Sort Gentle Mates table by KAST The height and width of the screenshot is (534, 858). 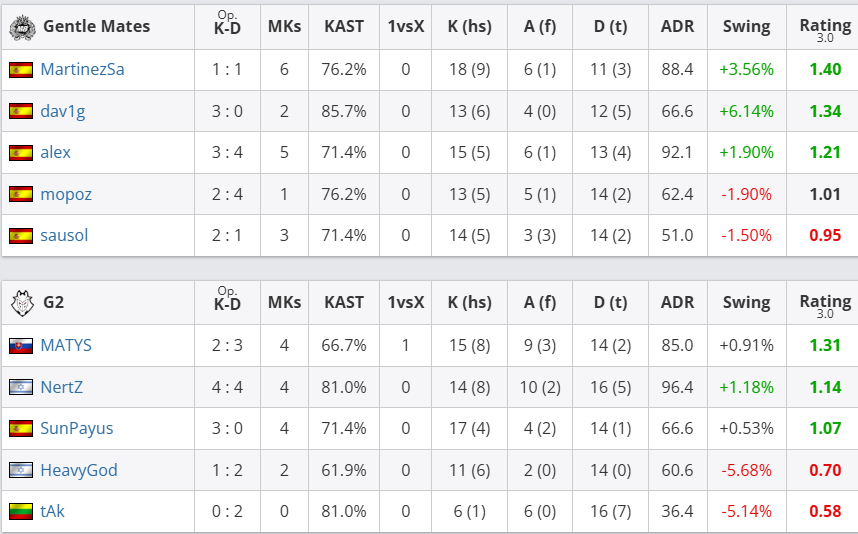(344, 28)
